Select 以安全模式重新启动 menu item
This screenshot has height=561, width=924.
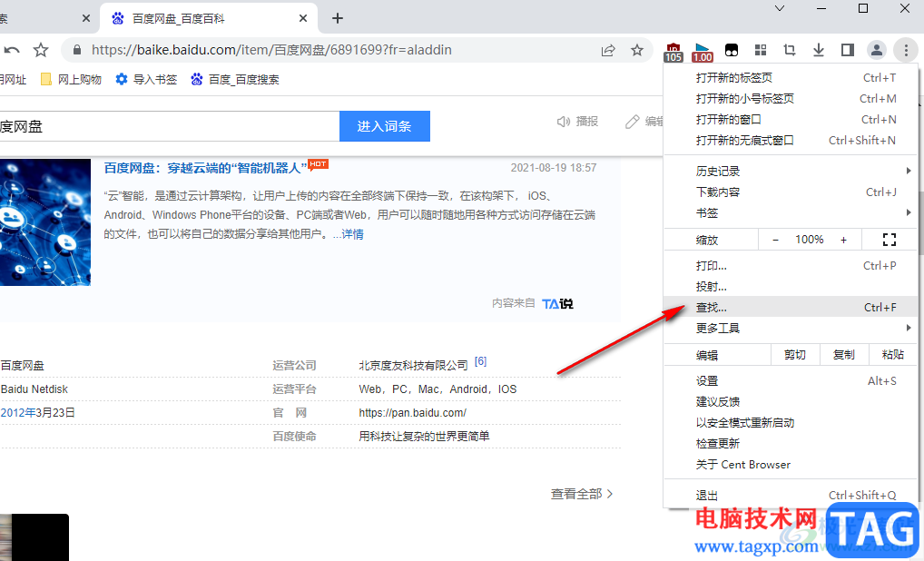[x=791, y=422]
